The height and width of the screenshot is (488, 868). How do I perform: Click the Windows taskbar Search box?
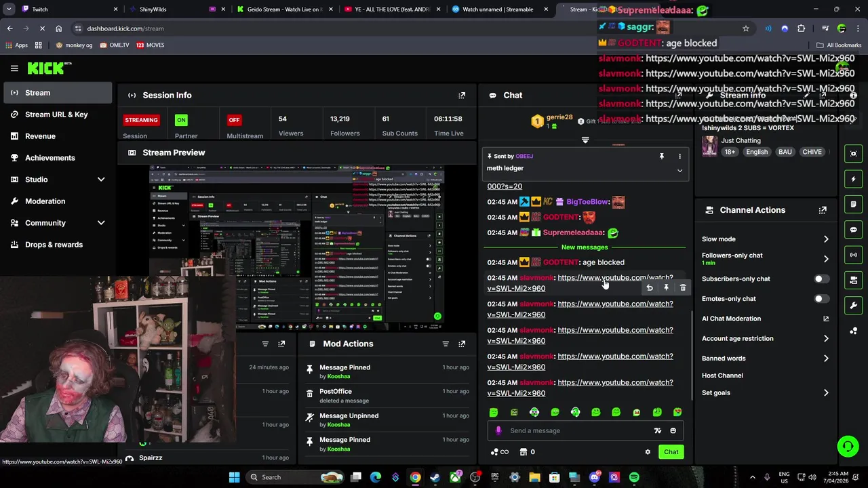point(294,477)
